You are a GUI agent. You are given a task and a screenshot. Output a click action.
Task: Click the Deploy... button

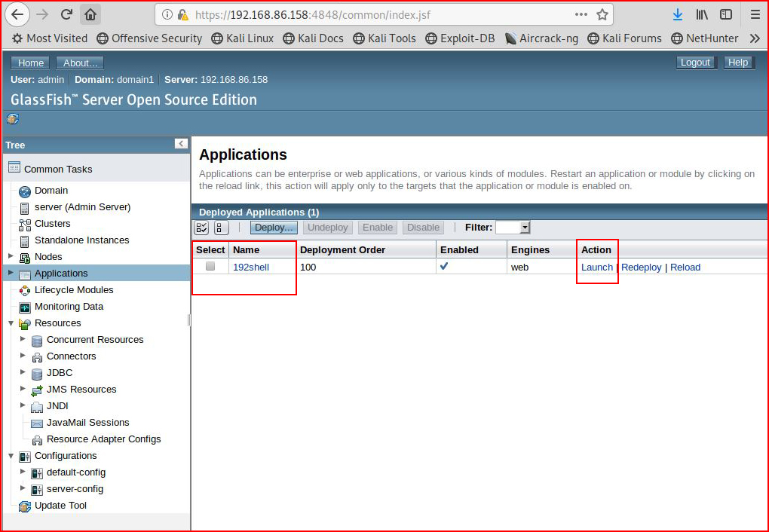[x=274, y=228]
